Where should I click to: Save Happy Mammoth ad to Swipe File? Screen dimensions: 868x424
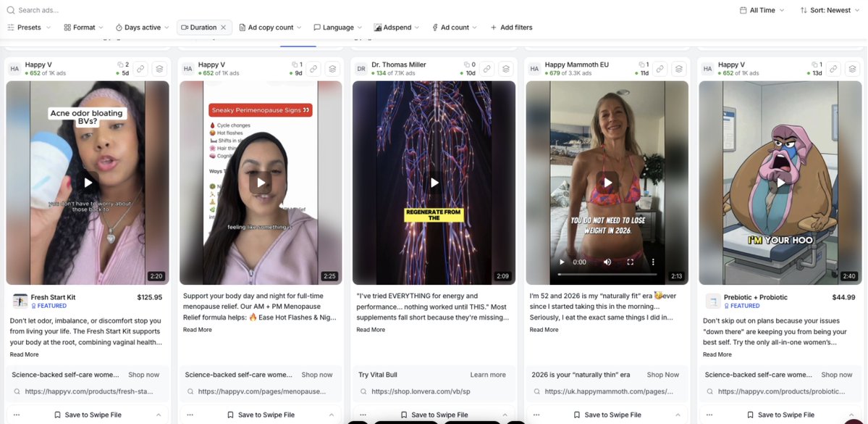pyautogui.click(x=607, y=415)
